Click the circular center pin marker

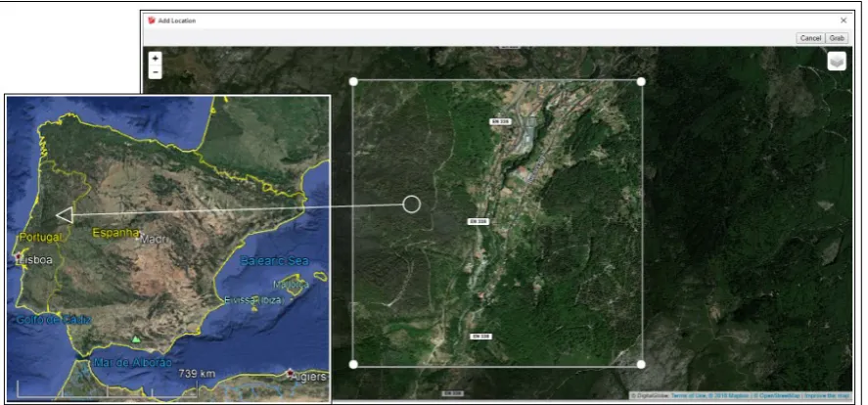coord(411,204)
